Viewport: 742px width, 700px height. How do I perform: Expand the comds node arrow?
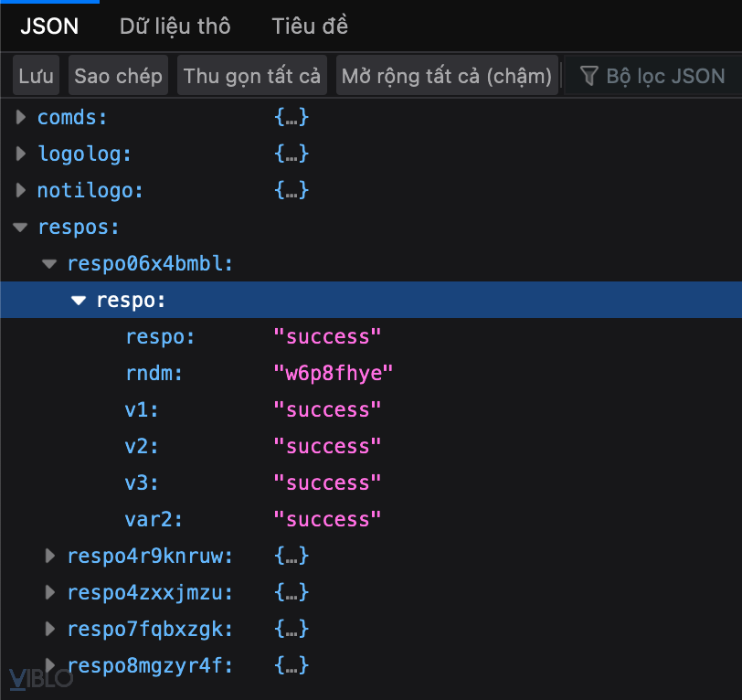coord(21,118)
